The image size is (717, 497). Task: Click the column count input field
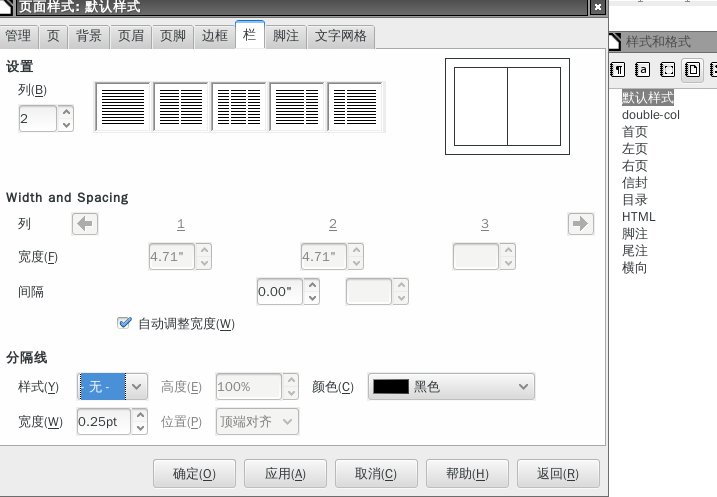37,118
